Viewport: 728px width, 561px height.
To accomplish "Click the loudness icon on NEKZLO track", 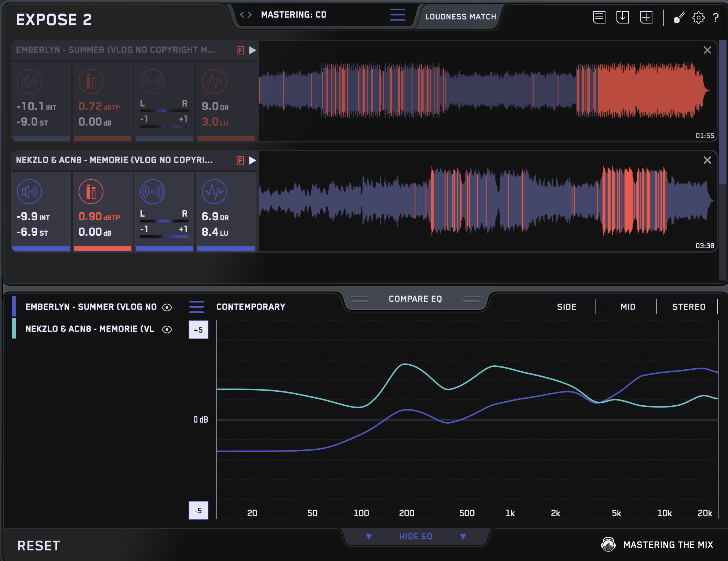I will 29,192.
